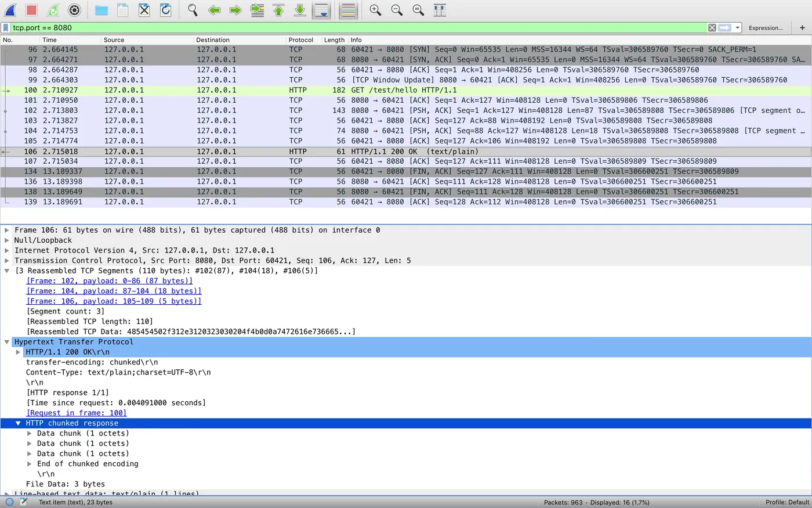Jump to the last packet
This screenshot has height=508, width=812.
pos(300,10)
